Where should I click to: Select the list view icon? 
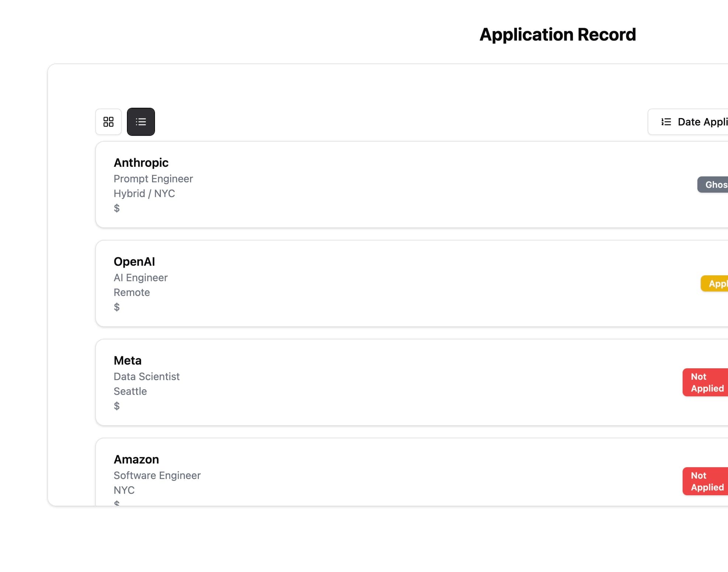[141, 122]
